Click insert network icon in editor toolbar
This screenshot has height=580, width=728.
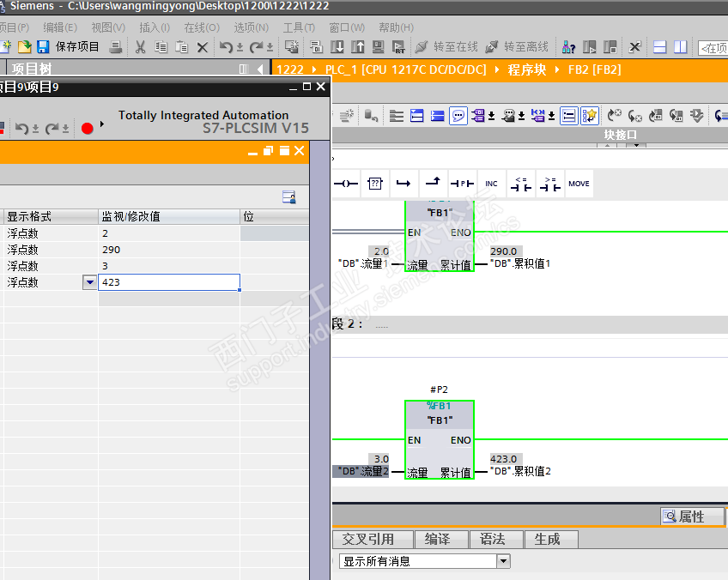click(346, 116)
